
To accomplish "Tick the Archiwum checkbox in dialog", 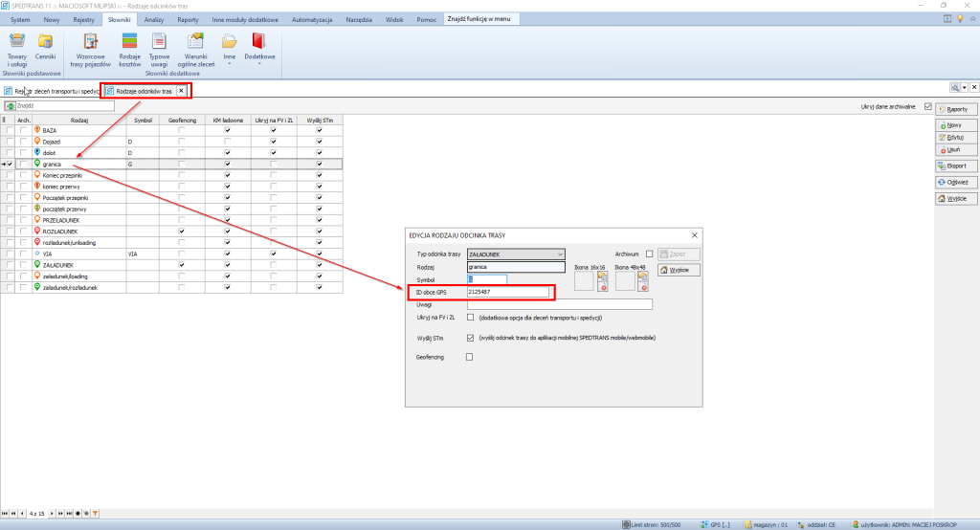I will (x=649, y=254).
